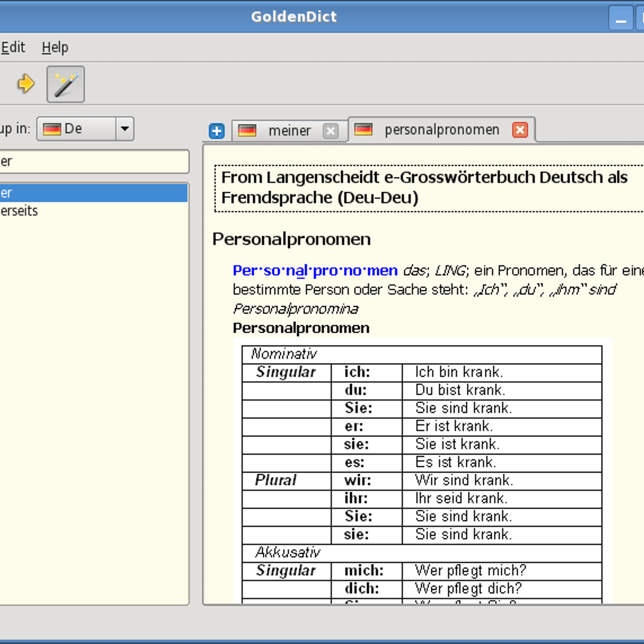Click 'Wer pflegt mich?' example sentence
The width and height of the screenshot is (644, 644).
tap(471, 570)
